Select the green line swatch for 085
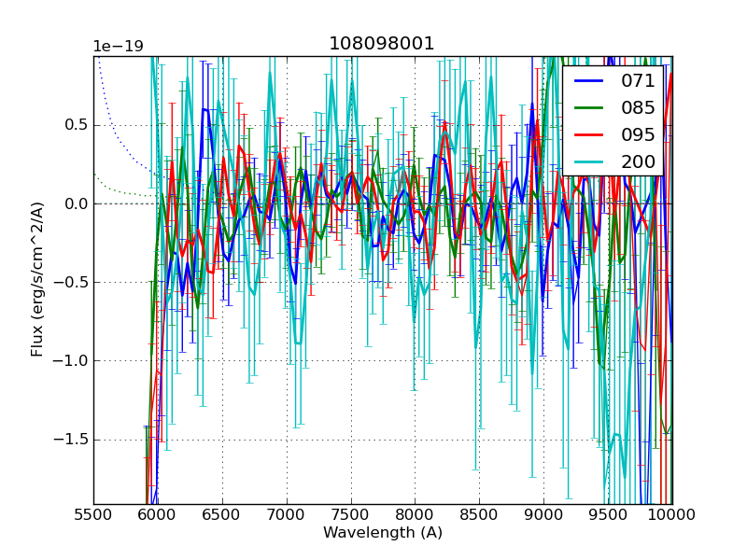 pos(588,107)
